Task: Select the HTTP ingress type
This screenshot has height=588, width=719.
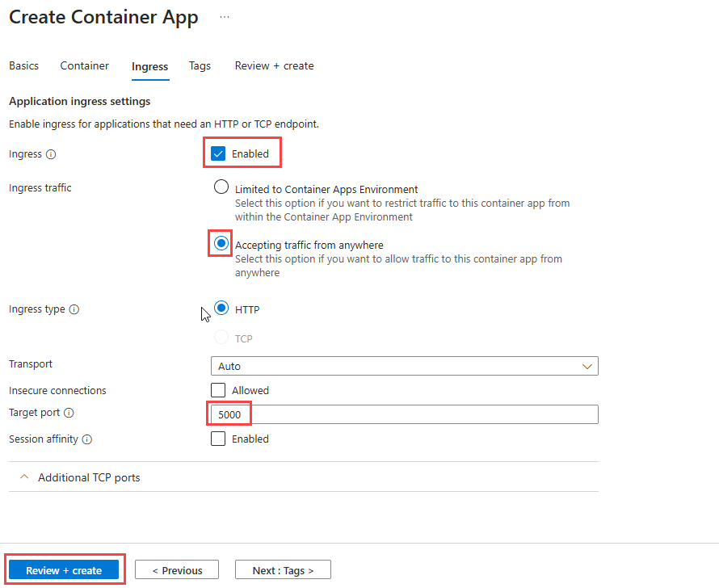Action: pyautogui.click(x=221, y=308)
